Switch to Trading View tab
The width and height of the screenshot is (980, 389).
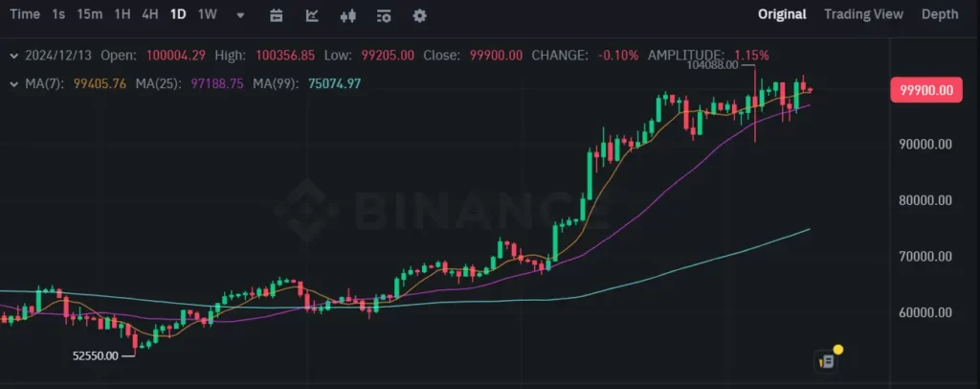click(x=863, y=14)
